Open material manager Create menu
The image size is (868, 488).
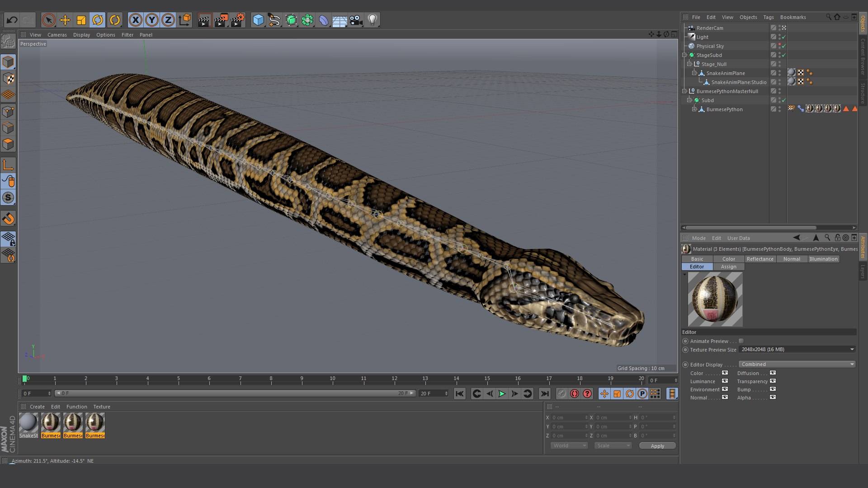point(37,407)
